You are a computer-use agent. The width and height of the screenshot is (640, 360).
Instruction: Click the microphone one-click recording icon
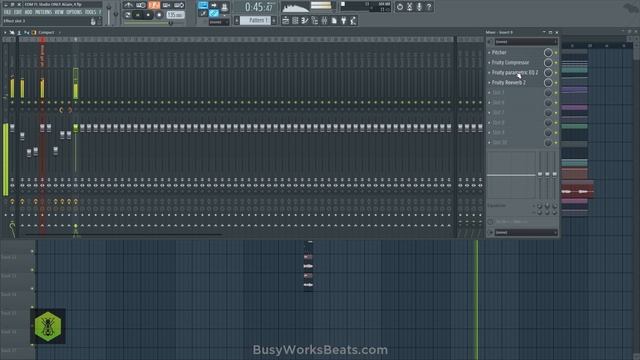[419, 7]
